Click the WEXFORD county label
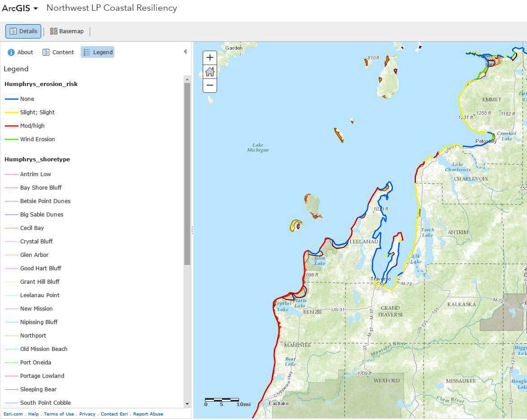The width and height of the screenshot is (527, 420). [x=387, y=381]
